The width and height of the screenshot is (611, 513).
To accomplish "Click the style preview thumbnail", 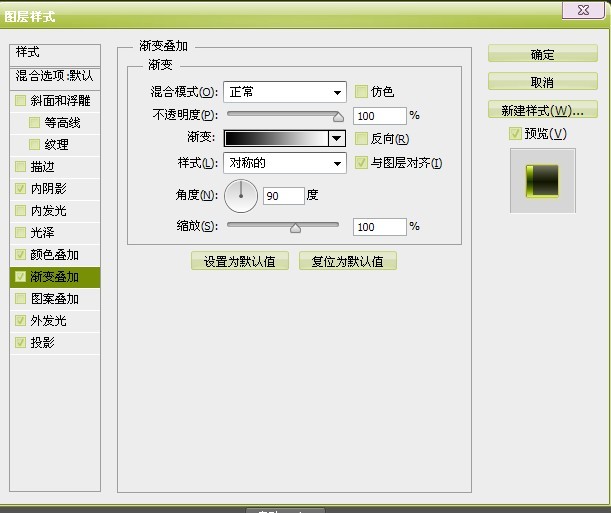I will click(542, 180).
